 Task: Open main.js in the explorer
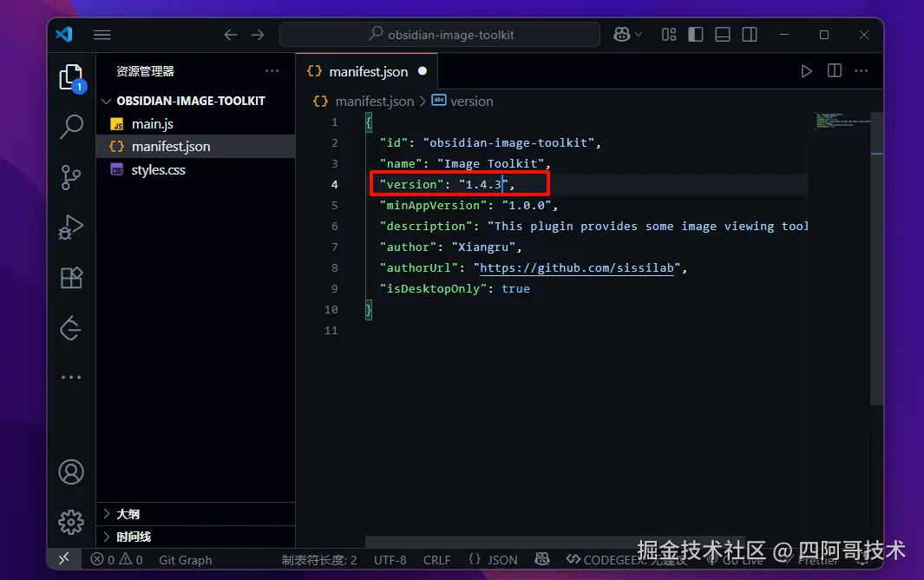tap(152, 124)
